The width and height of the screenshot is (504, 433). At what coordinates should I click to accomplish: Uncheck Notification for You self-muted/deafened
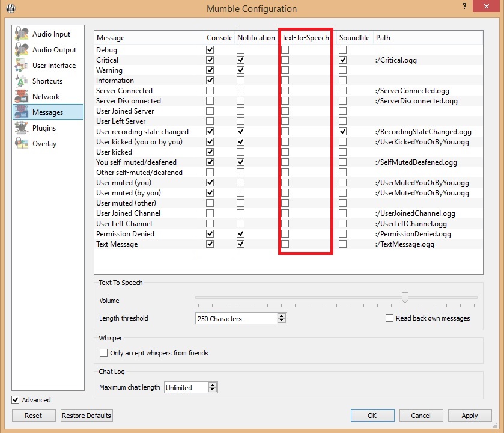click(x=240, y=162)
